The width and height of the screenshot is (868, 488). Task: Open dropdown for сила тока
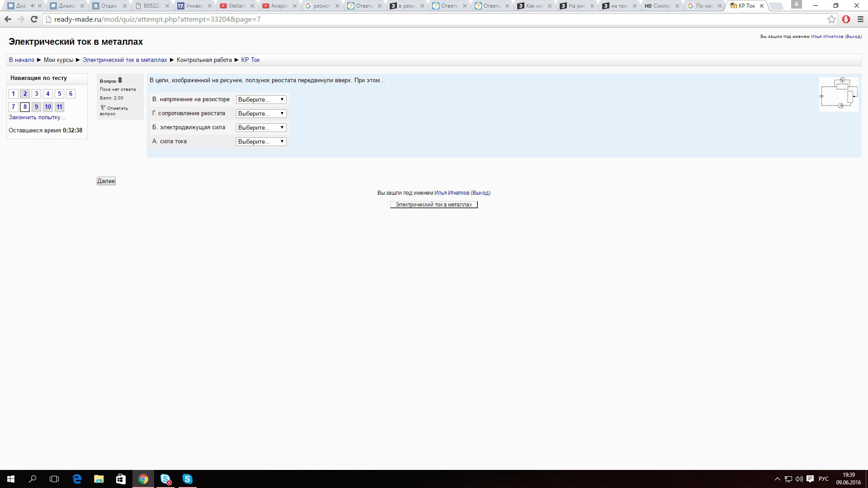pyautogui.click(x=261, y=141)
